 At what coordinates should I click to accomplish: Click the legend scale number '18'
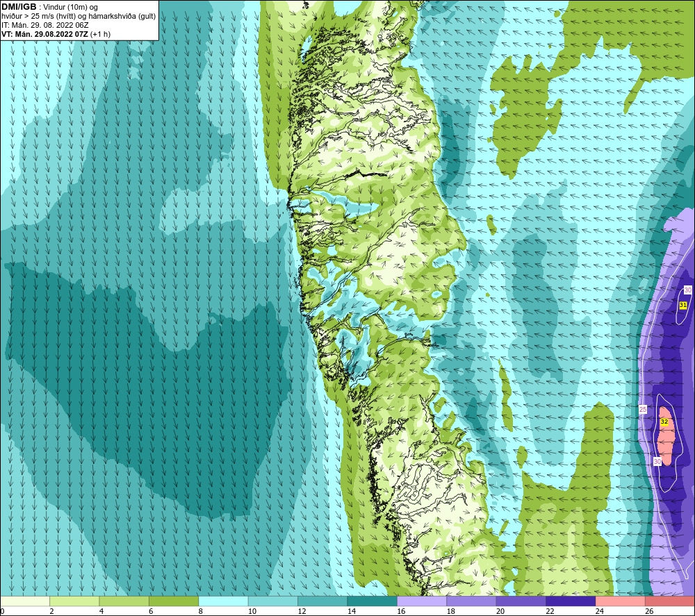coord(451,611)
